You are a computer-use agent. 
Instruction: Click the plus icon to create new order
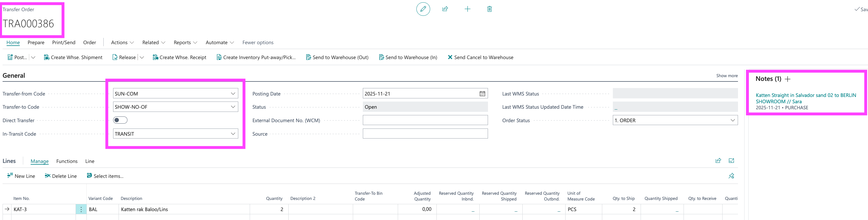point(467,9)
